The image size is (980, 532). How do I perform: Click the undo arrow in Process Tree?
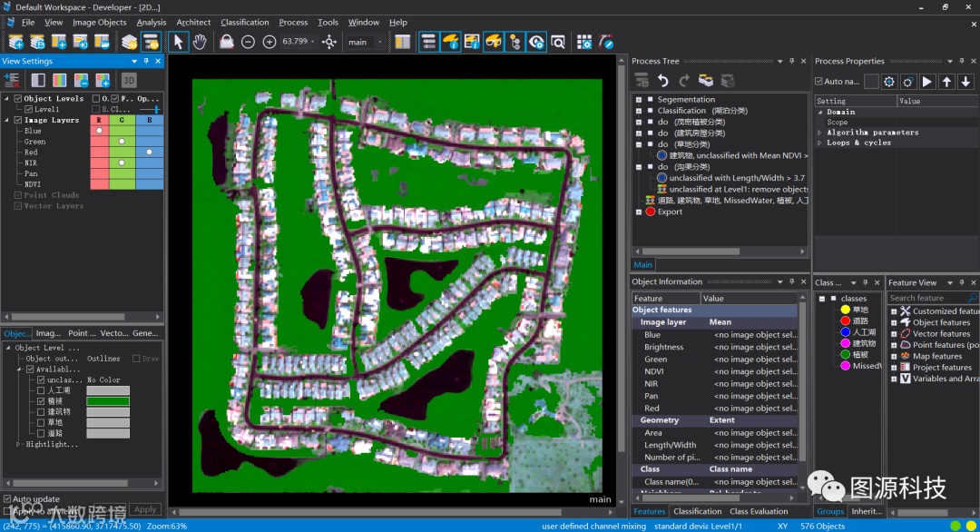(x=663, y=81)
